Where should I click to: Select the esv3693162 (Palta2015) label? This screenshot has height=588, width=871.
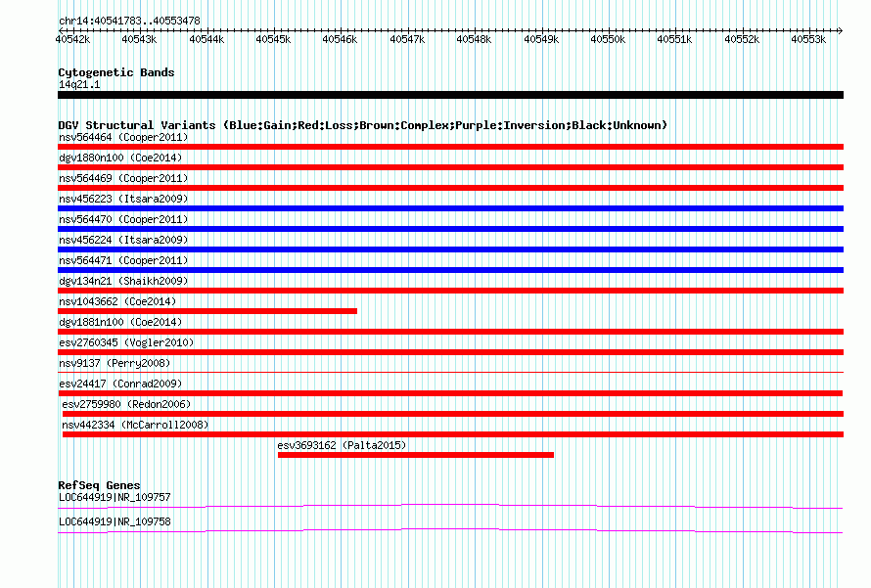[x=342, y=445]
